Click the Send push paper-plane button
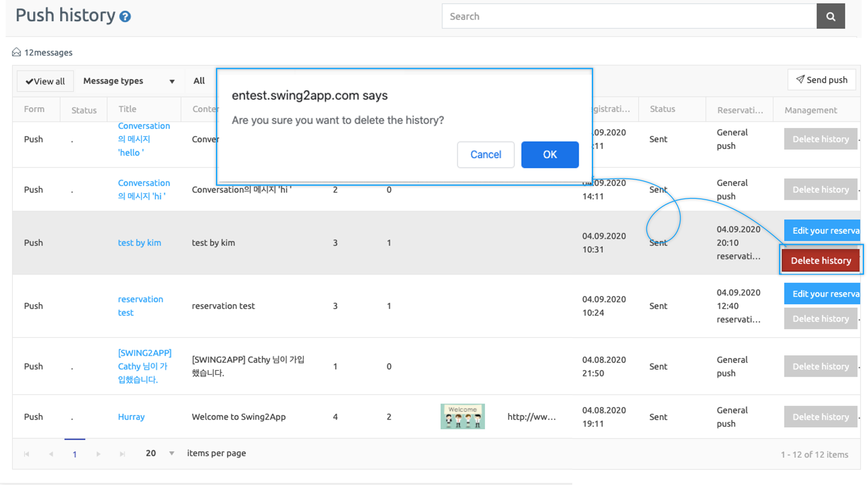This screenshot has width=868, height=485. (822, 80)
